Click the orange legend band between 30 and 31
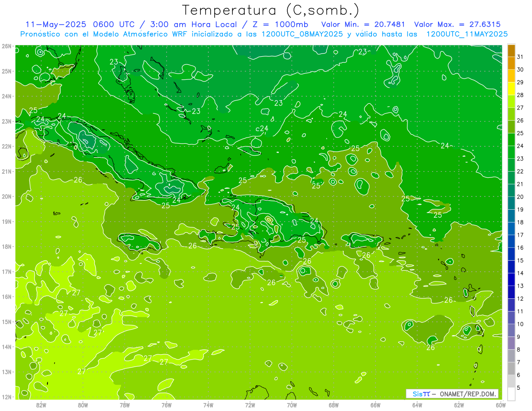The height and width of the screenshot is (411, 532). (511, 63)
